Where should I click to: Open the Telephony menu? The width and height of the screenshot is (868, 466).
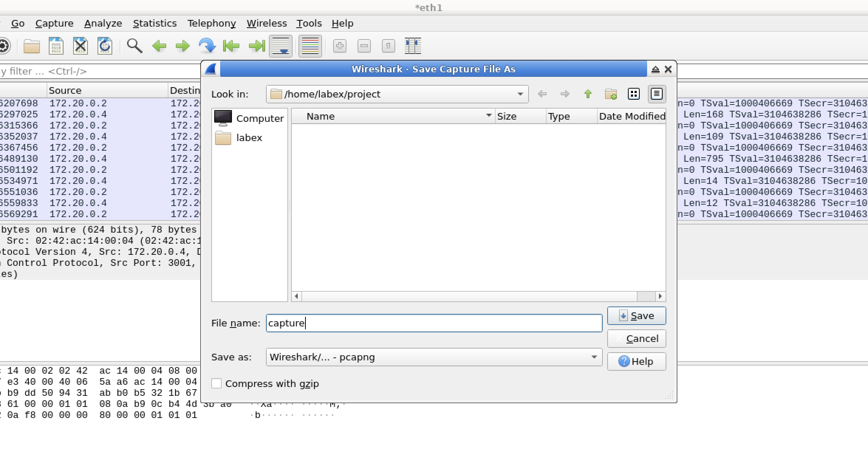(211, 23)
